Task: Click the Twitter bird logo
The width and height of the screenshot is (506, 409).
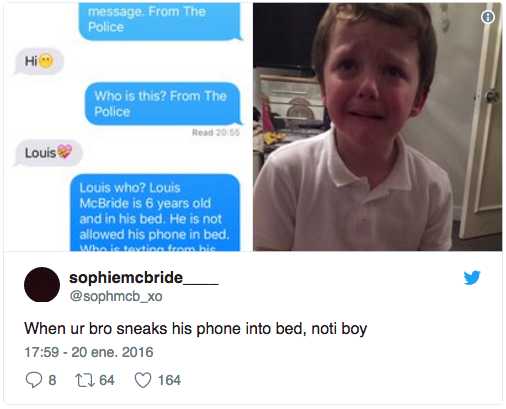Action: coord(472,277)
